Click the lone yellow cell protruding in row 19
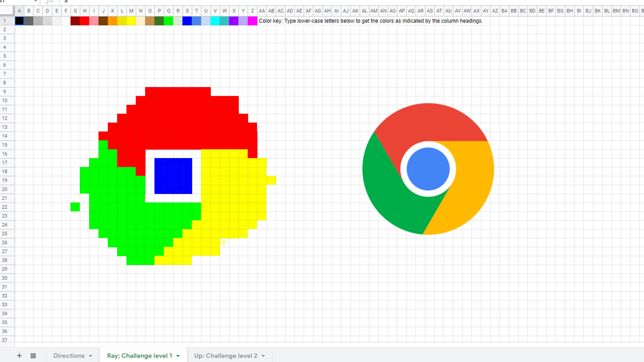The height and width of the screenshot is (362, 644). (x=271, y=180)
